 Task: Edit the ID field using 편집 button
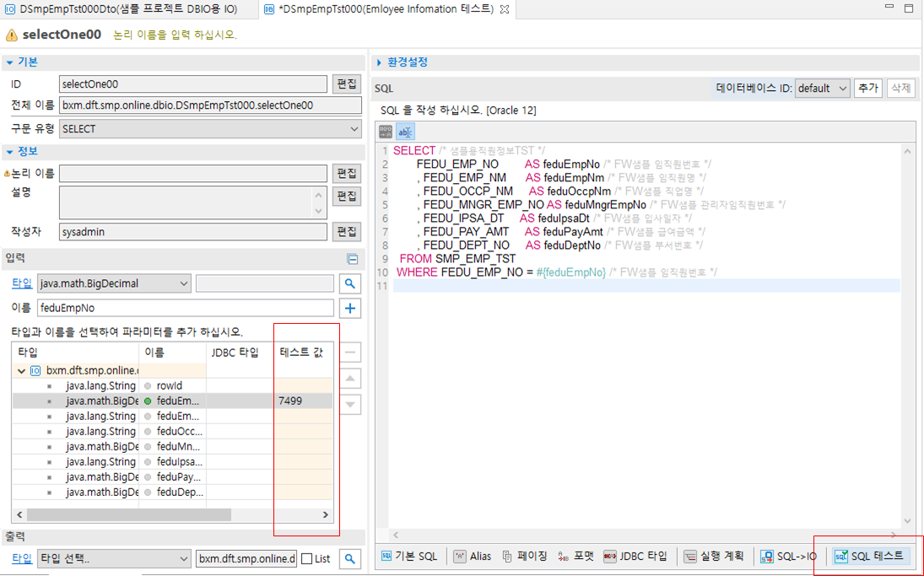click(347, 83)
